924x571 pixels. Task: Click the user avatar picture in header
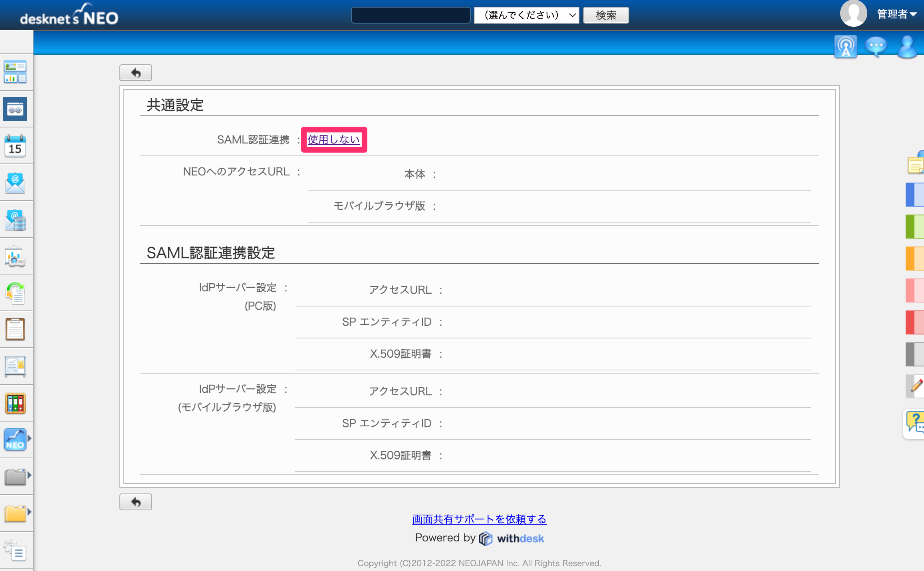tap(853, 13)
